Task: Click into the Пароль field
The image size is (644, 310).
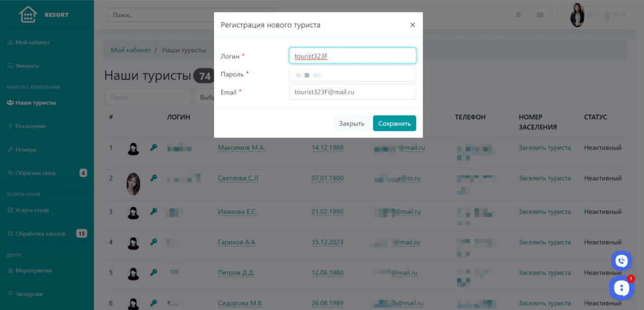Action: 352,74
